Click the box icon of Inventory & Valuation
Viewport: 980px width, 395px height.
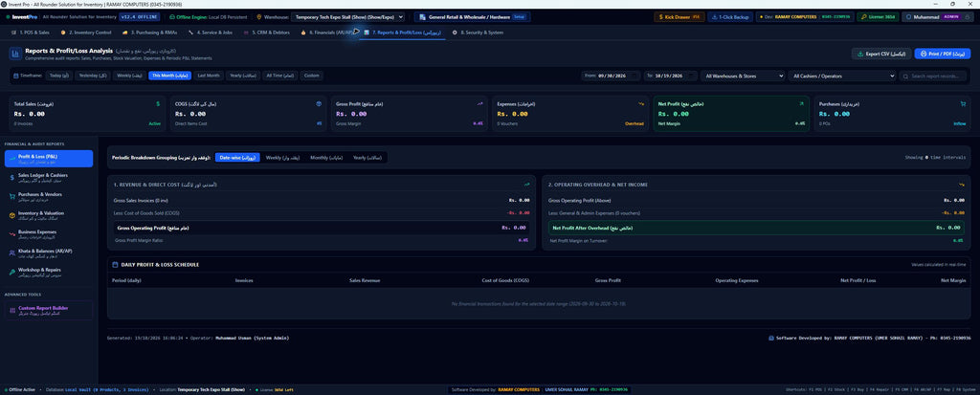[12, 215]
